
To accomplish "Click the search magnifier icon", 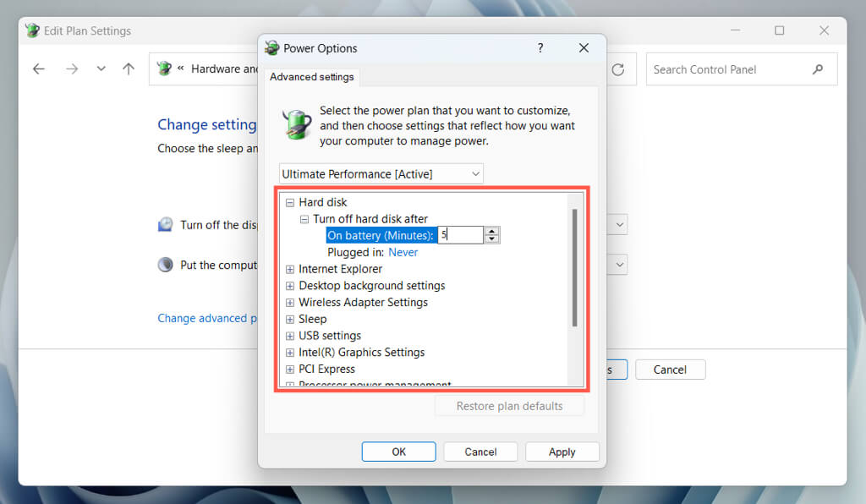I will pyautogui.click(x=817, y=69).
